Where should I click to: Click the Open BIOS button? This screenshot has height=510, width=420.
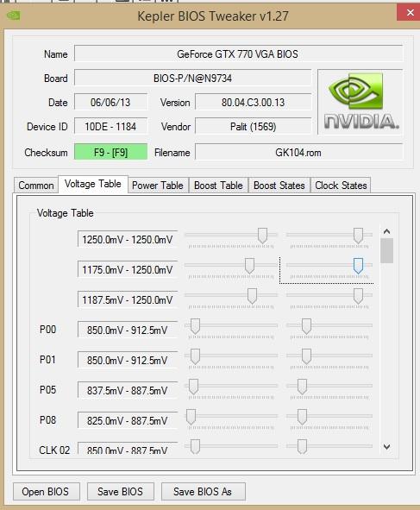click(47, 492)
